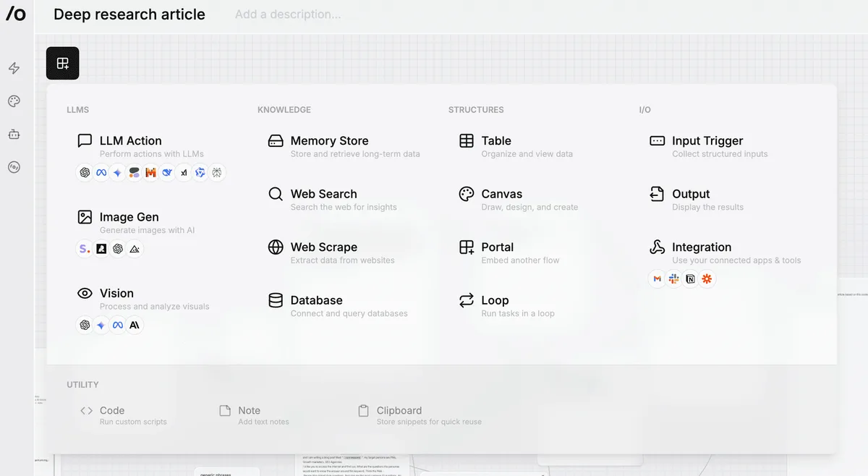
Task: Click the xAI logo under LLM Action
Action: (184, 173)
